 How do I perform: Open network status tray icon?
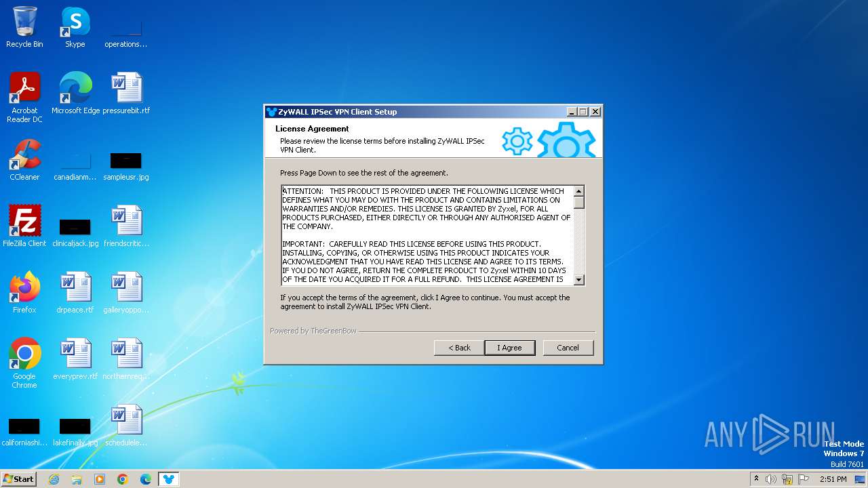[x=787, y=479]
